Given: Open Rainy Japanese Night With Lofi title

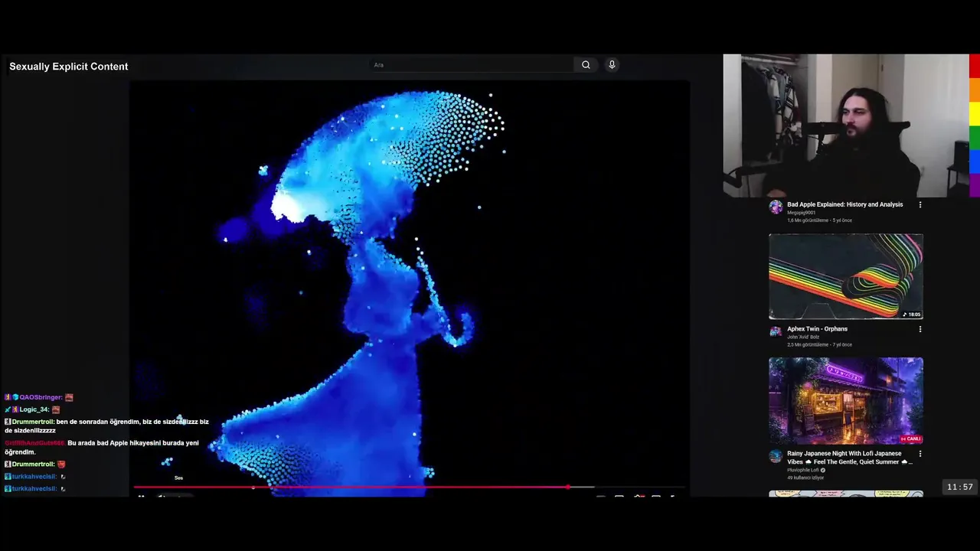Looking at the screenshot, I should 849,458.
